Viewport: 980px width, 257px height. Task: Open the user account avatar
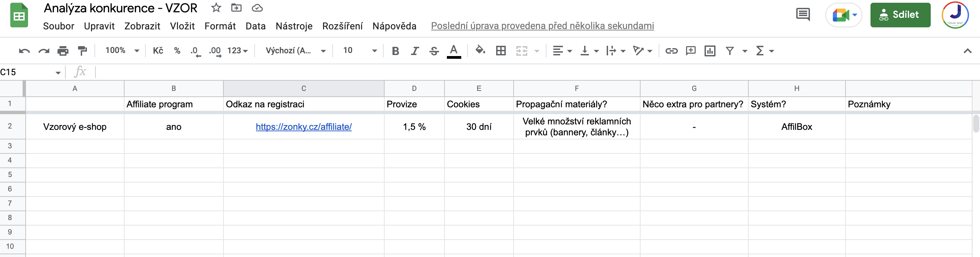(x=955, y=15)
